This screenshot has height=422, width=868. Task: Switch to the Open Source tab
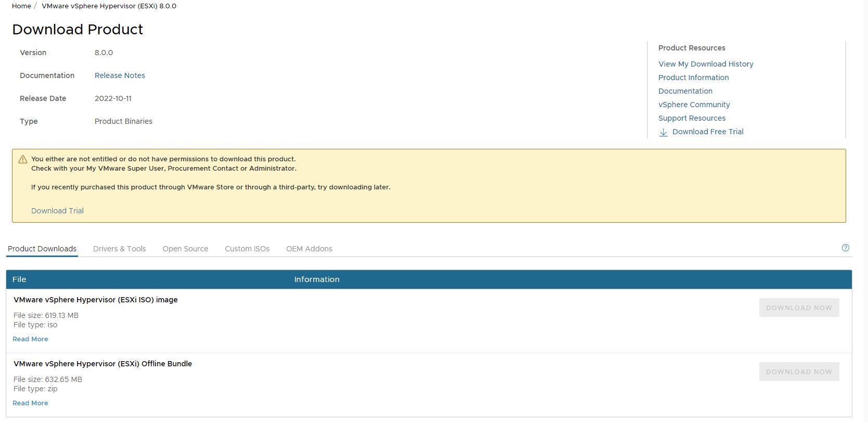coord(185,249)
